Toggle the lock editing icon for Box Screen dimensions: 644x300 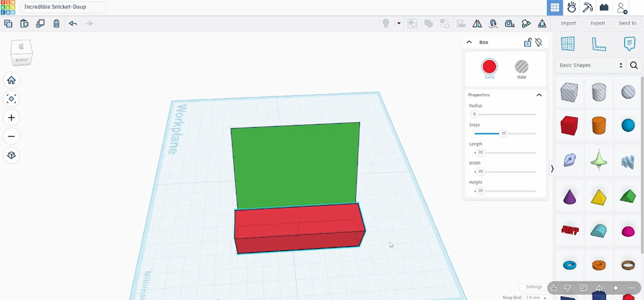528,42
